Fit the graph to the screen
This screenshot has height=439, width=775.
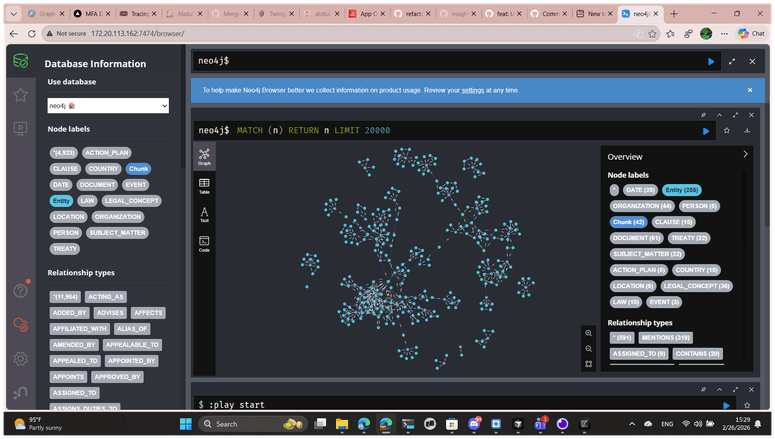click(x=588, y=364)
